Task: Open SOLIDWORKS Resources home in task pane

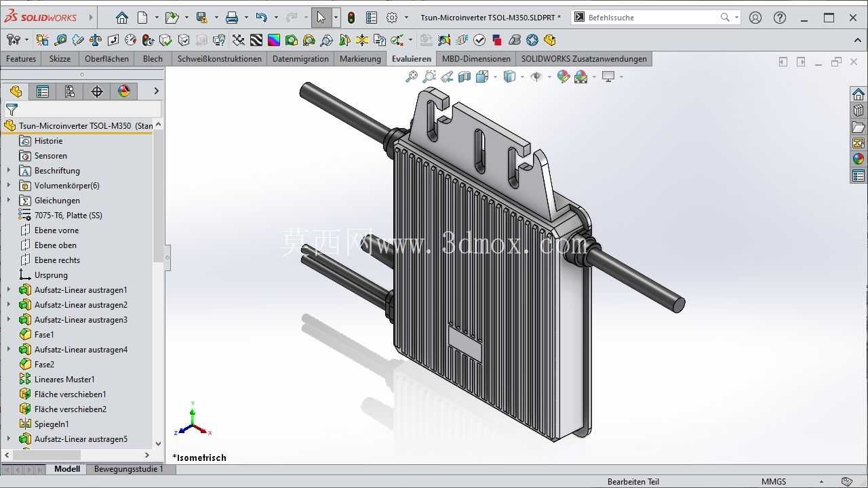Action: tap(859, 94)
